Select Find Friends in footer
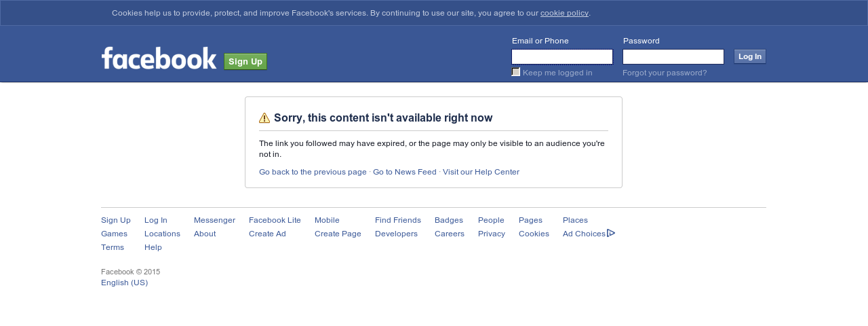This screenshot has width=868, height=326. (x=398, y=220)
